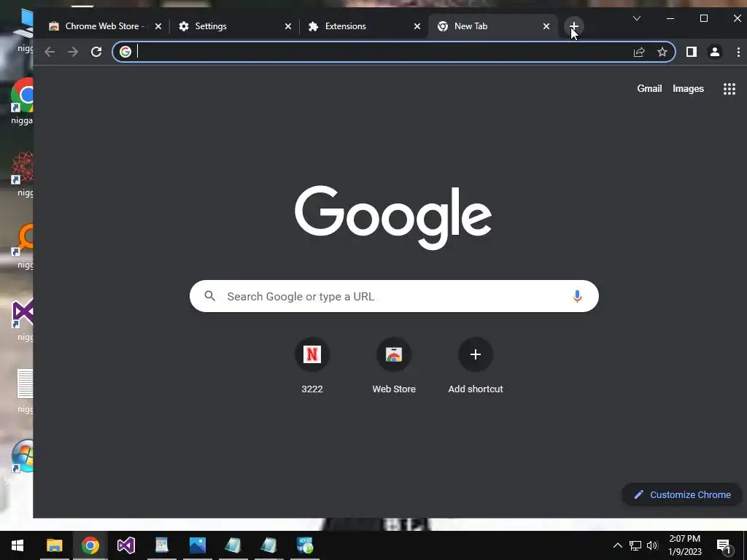Open Visual Studio from taskbar
This screenshot has height=560, width=747.
pos(125,545)
